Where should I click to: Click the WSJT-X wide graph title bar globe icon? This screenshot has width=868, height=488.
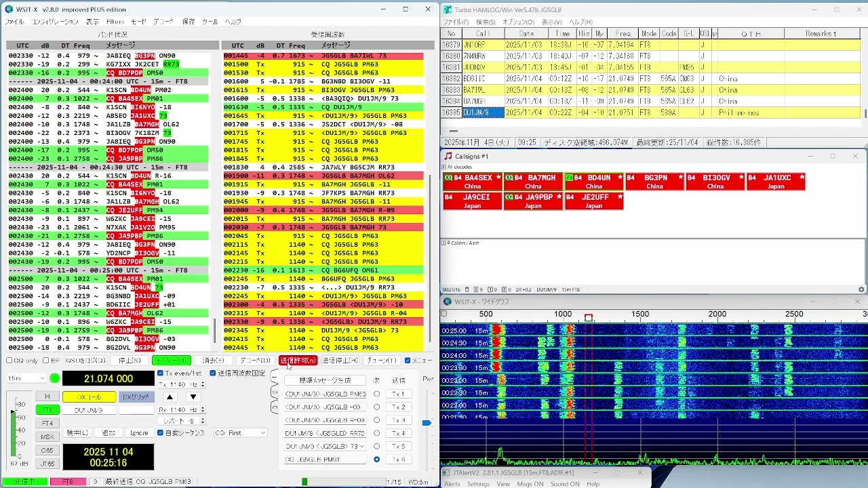tap(448, 302)
